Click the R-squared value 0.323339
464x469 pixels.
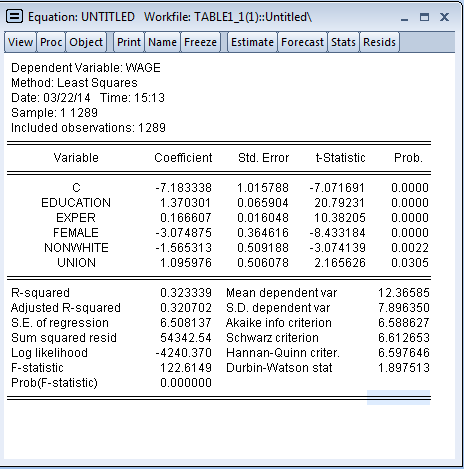point(186,293)
